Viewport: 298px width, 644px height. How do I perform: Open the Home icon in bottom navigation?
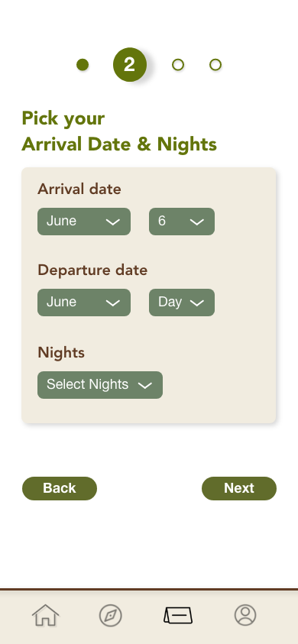46,615
